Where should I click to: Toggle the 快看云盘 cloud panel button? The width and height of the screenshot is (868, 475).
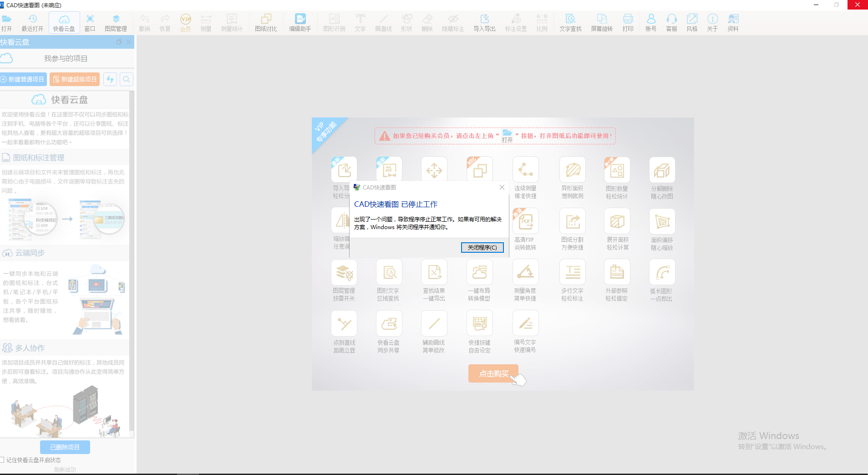click(64, 22)
